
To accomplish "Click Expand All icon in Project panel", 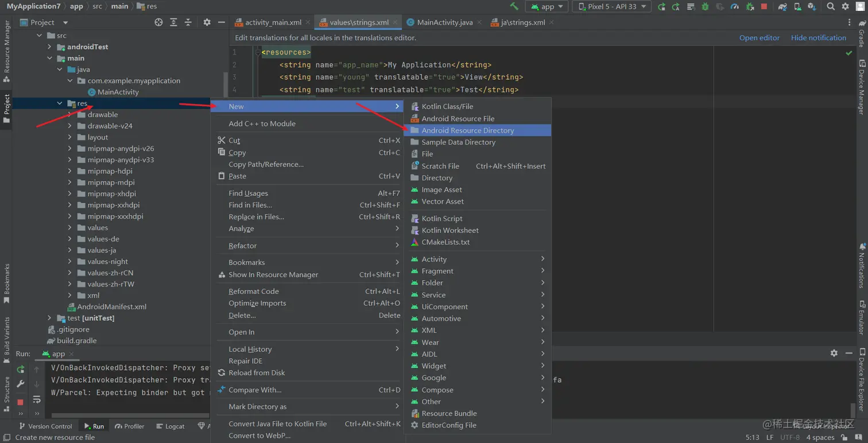I will pyautogui.click(x=173, y=22).
